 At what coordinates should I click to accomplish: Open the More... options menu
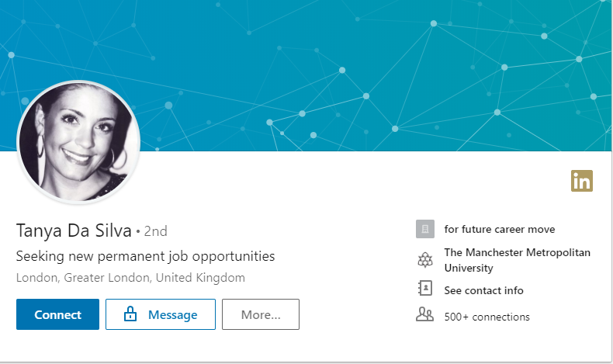[x=261, y=314]
